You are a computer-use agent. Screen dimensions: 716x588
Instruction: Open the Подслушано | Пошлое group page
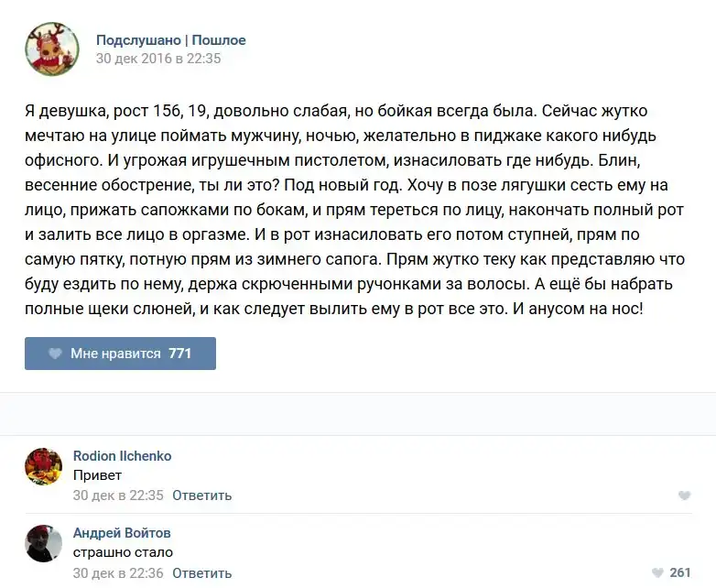(x=171, y=40)
